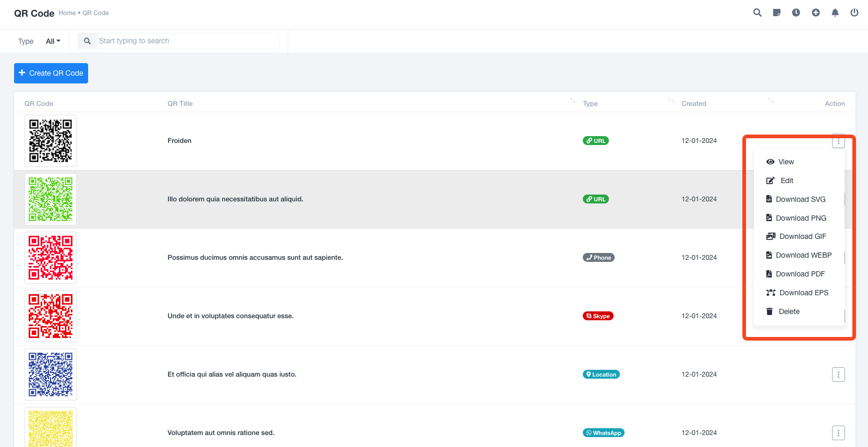The image size is (868, 447).
Task: Open the blue QR code thumbnail
Action: (51, 374)
